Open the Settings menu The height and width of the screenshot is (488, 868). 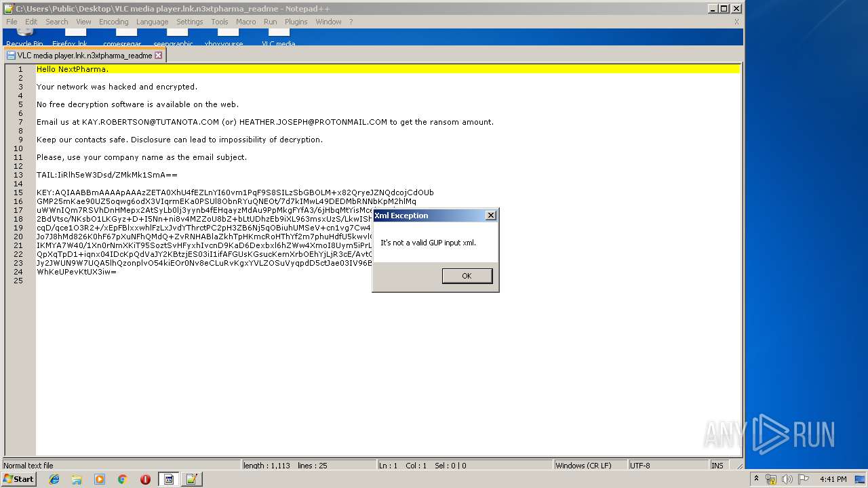tap(190, 22)
